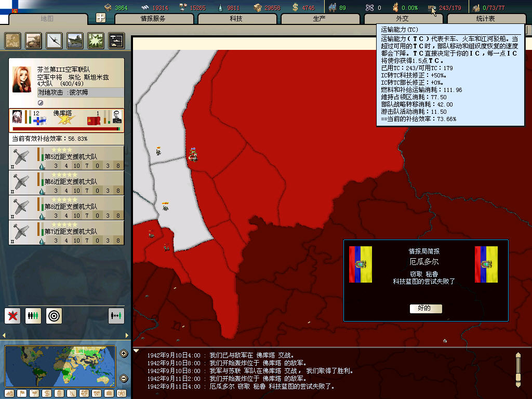
Task: Click the reorganize squadrons icon
Action: click(33, 316)
